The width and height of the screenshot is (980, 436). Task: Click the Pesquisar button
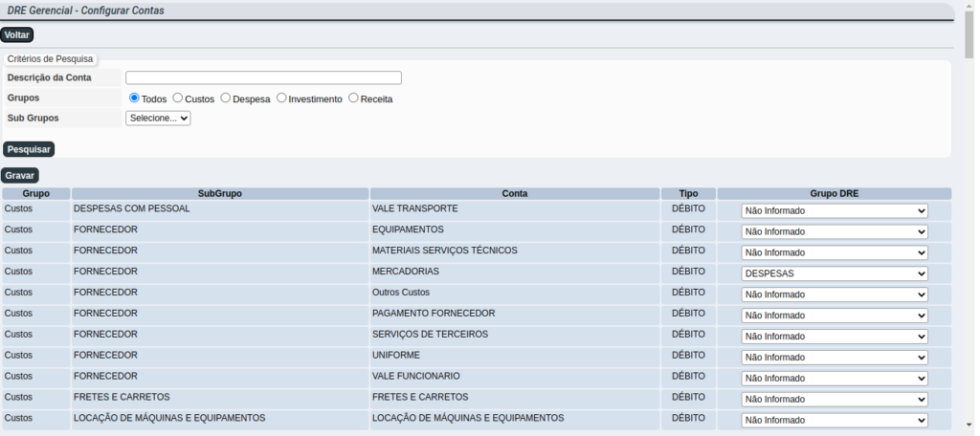tap(29, 149)
